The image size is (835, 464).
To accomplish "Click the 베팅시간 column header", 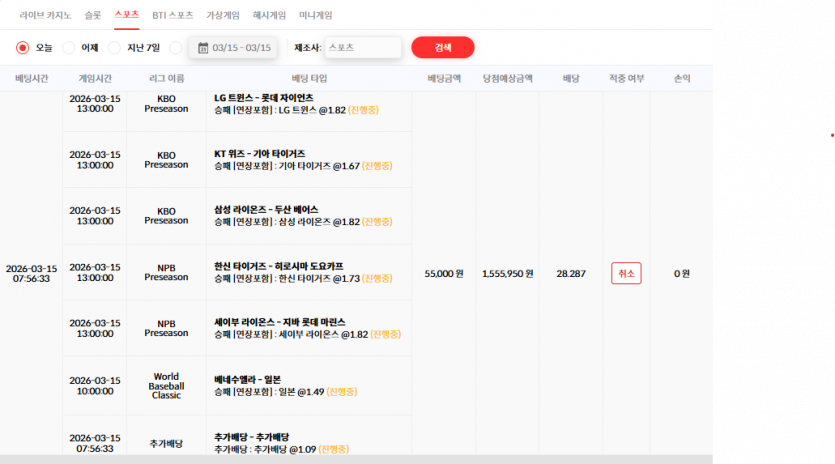I will pos(31,78).
